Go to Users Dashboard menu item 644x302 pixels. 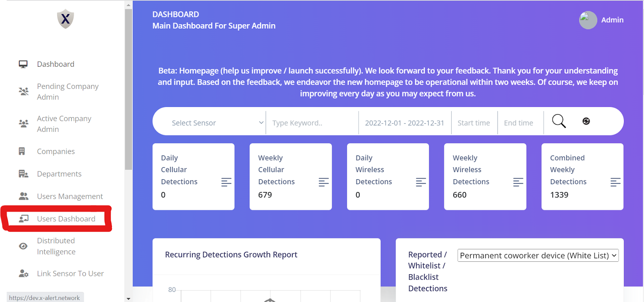point(56,219)
